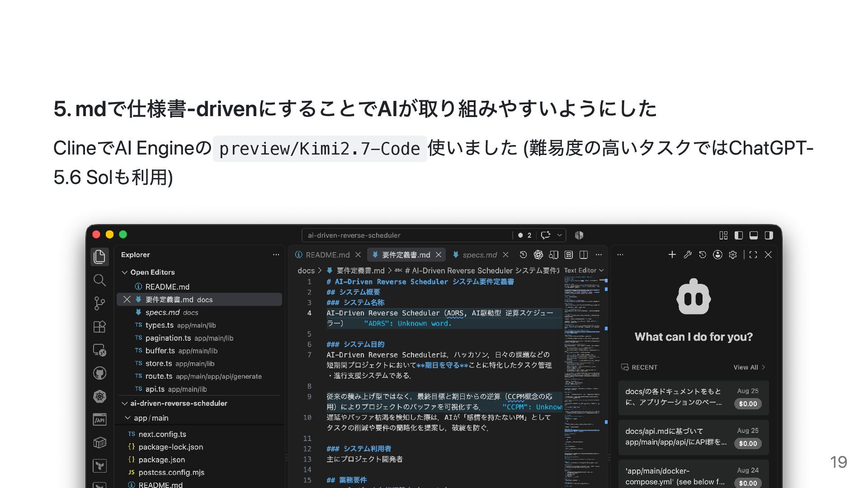The height and width of the screenshot is (488, 868).
Task: Open the Cline account icon
Action: (717, 255)
